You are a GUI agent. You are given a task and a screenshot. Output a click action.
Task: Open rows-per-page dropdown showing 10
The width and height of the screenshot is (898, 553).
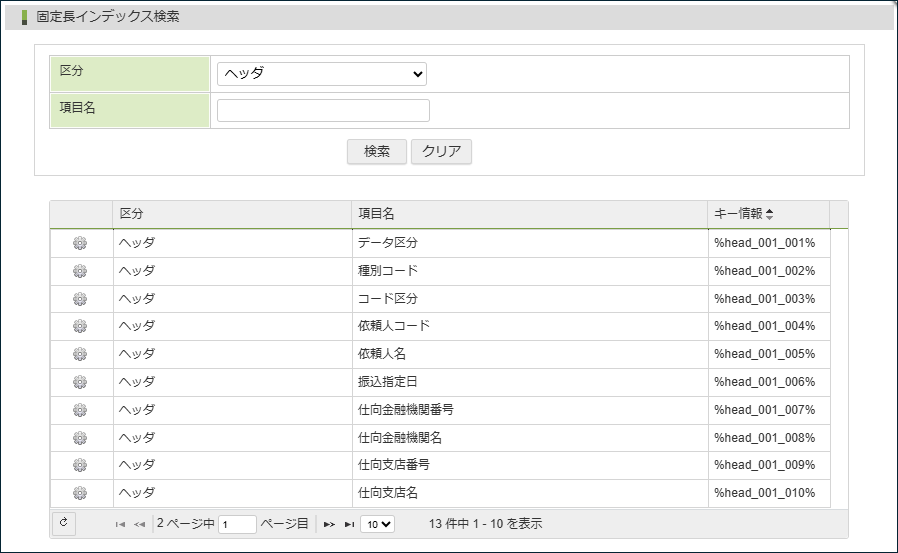coord(377,524)
